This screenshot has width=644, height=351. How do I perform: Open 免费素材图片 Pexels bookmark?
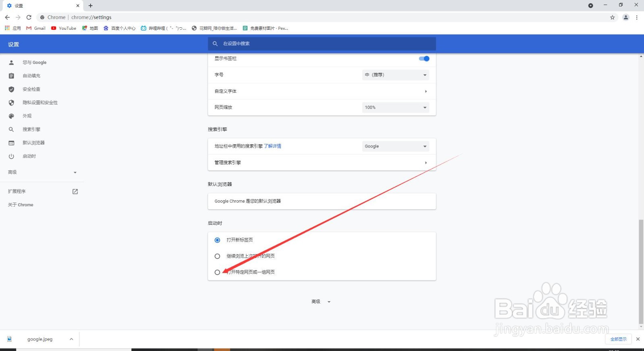(265, 28)
